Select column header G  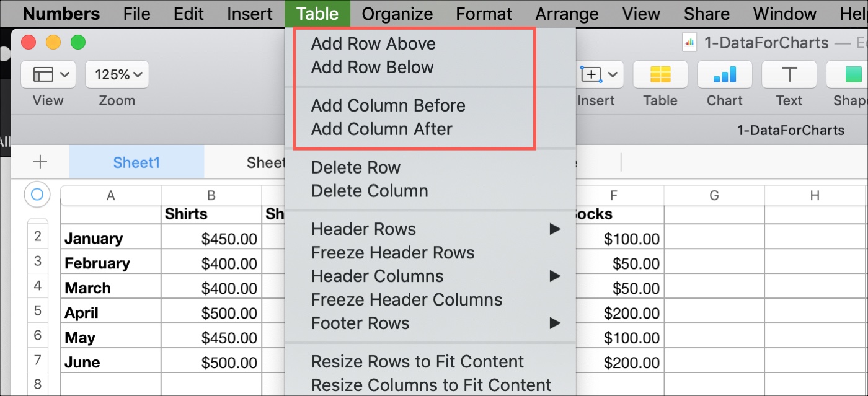714,195
